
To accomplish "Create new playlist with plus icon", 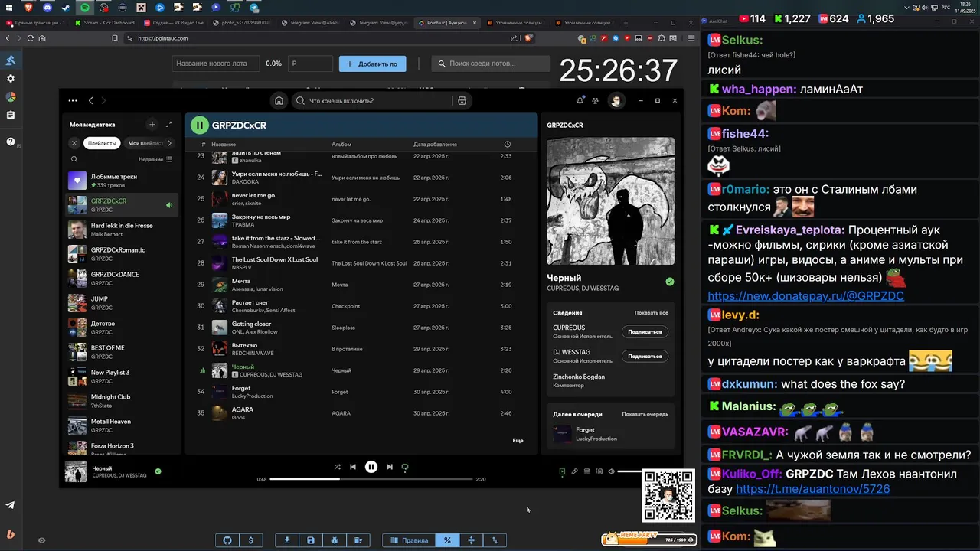I will tap(152, 124).
